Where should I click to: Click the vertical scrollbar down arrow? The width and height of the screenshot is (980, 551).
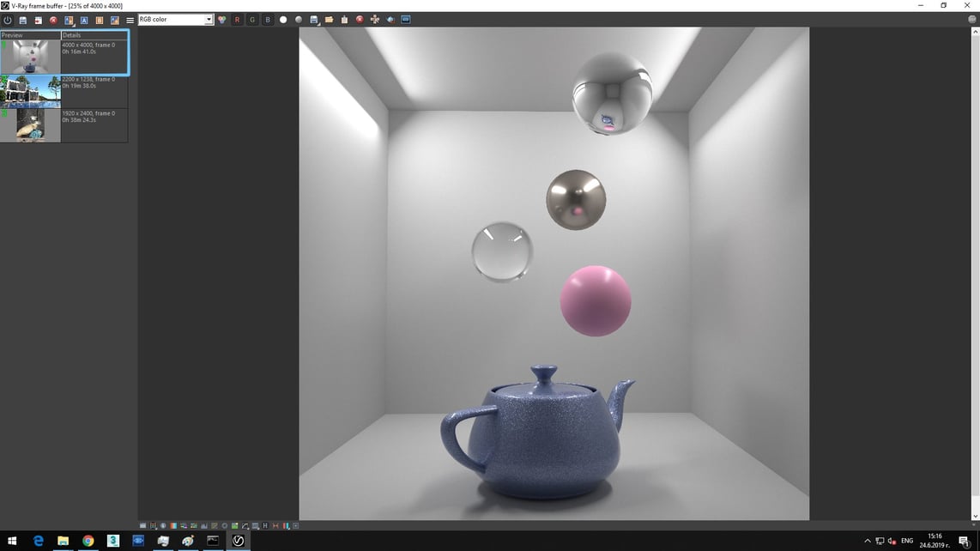[x=974, y=517]
